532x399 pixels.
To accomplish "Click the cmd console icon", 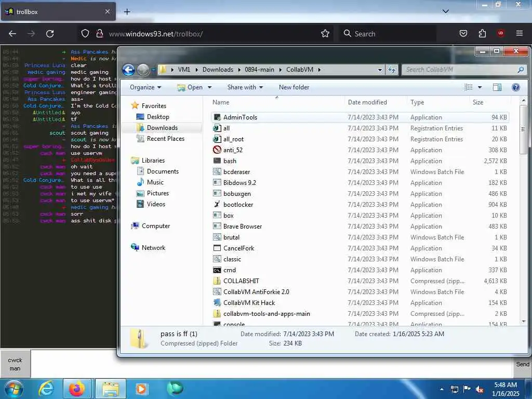I will 217,270.
